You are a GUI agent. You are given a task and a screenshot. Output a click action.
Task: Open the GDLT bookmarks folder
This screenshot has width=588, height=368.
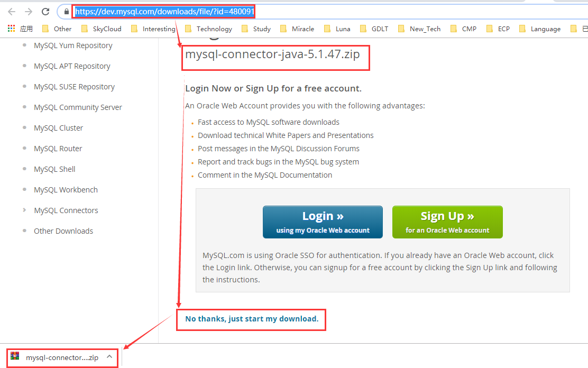click(374, 29)
